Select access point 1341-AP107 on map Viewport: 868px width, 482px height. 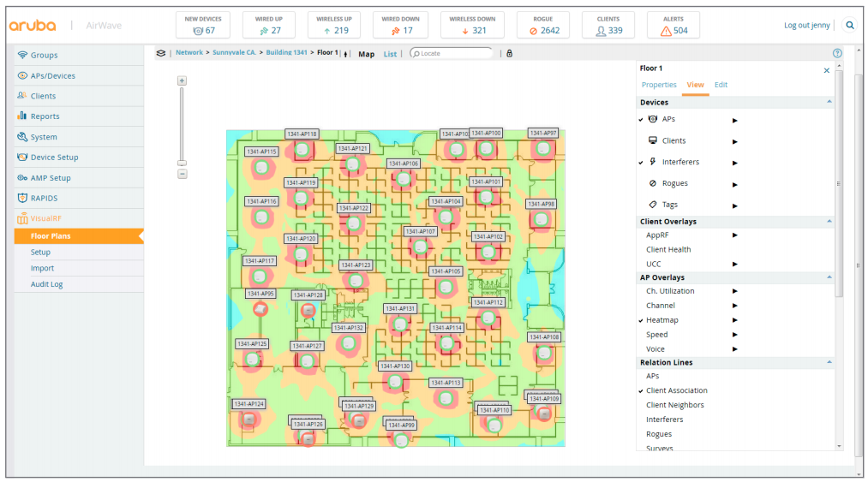(x=420, y=247)
